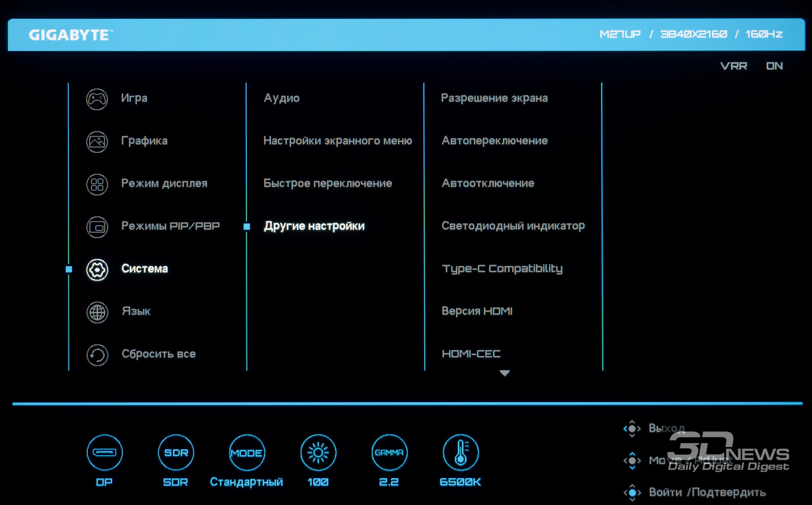Click the MODE Стандартный picture mode icon
Viewport: 812px width, 505px height.
[x=247, y=452]
